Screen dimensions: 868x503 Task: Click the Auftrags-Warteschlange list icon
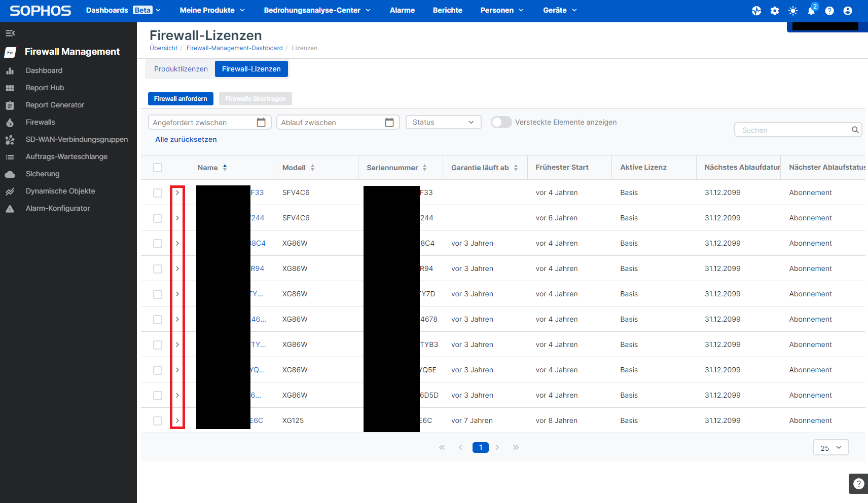[10, 157]
